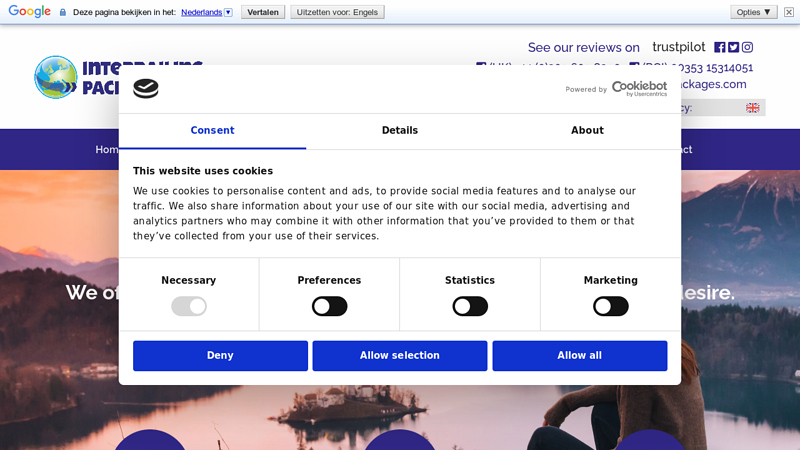Click the trustpilot text link

[679, 47]
